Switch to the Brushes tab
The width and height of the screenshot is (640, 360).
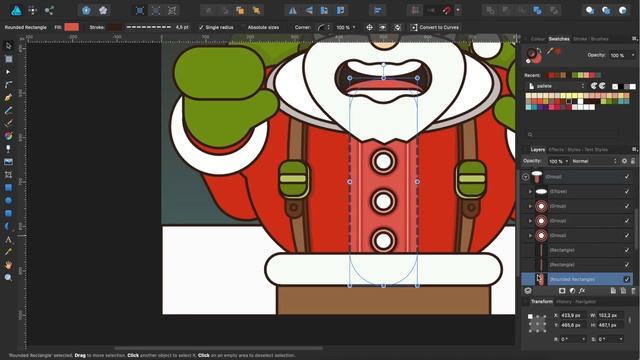coord(600,39)
